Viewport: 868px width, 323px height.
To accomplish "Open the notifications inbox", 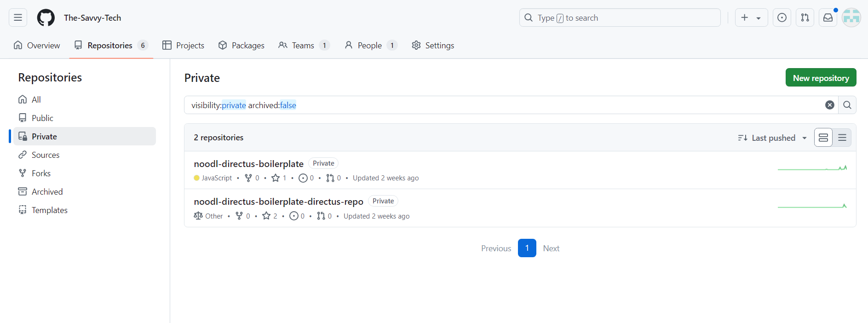I will point(828,17).
